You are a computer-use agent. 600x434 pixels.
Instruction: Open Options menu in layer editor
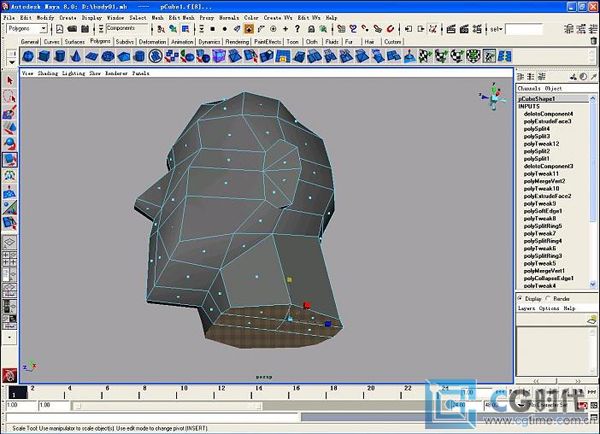(x=549, y=308)
